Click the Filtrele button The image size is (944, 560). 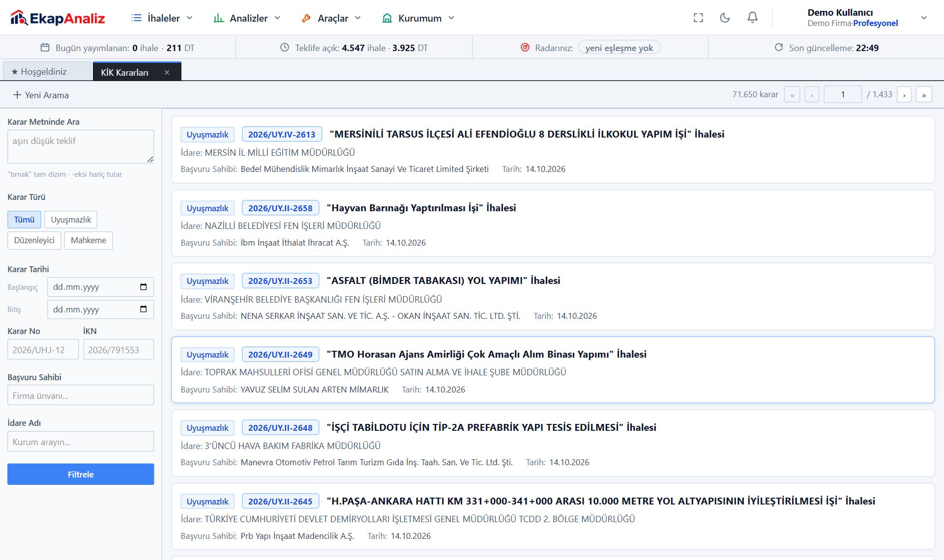tap(81, 474)
